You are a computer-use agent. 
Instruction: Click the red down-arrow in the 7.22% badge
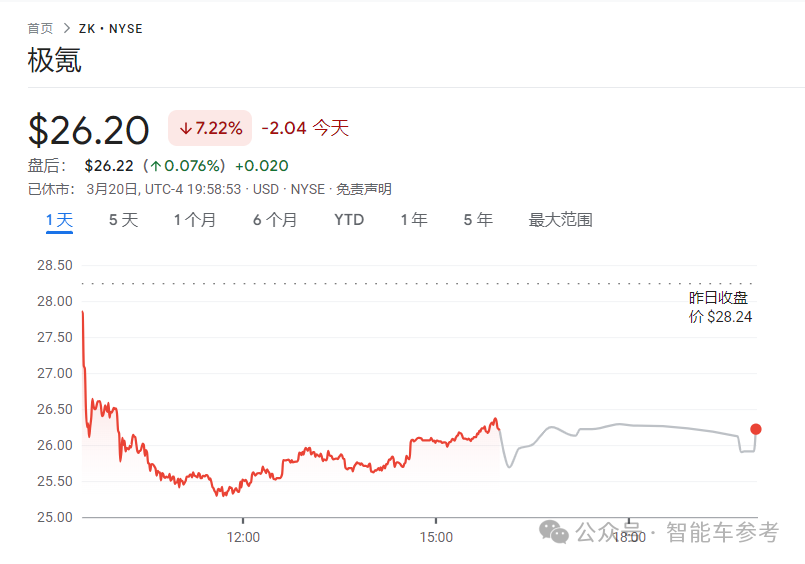185,128
